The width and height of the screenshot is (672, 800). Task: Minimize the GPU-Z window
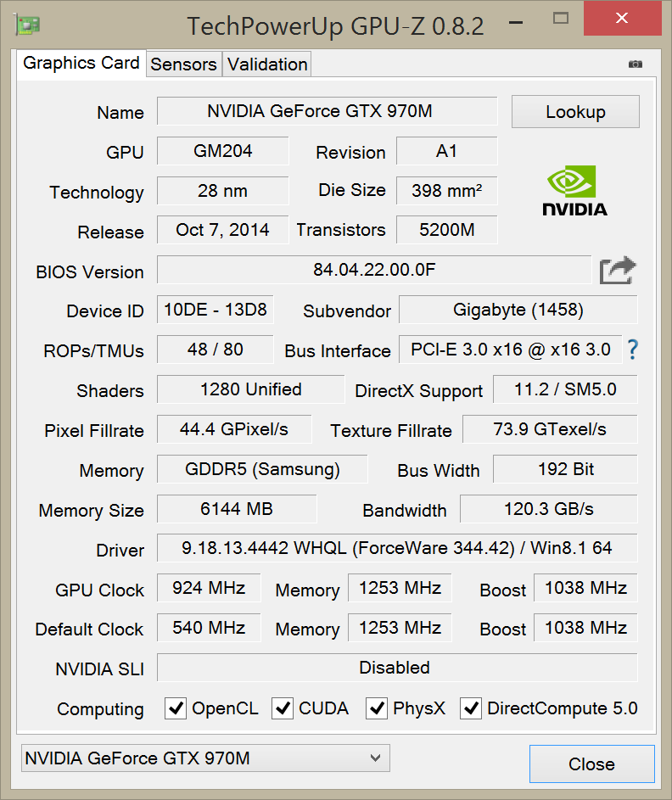(x=516, y=22)
